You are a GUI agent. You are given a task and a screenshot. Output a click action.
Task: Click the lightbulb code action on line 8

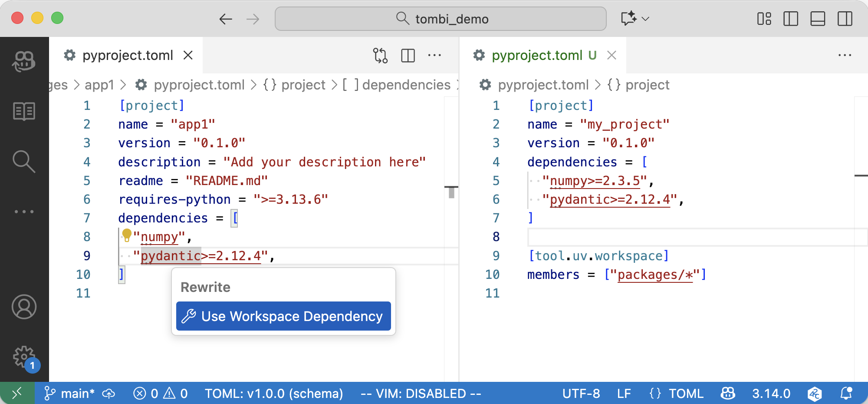(x=127, y=235)
